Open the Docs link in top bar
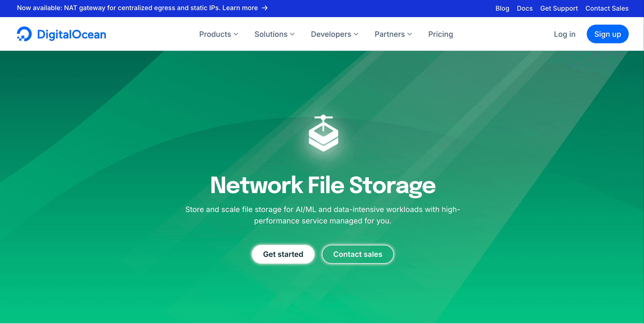This screenshot has height=324, width=644. pyautogui.click(x=525, y=8)
